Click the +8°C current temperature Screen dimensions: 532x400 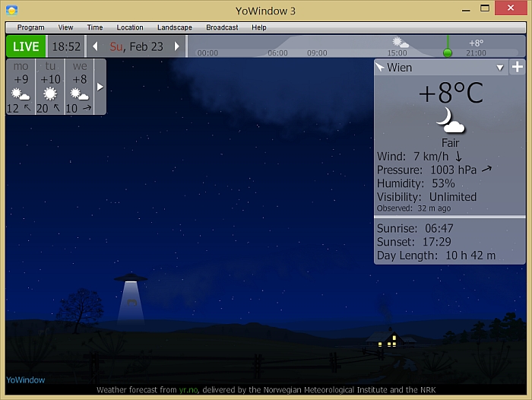tap(451, 93)
